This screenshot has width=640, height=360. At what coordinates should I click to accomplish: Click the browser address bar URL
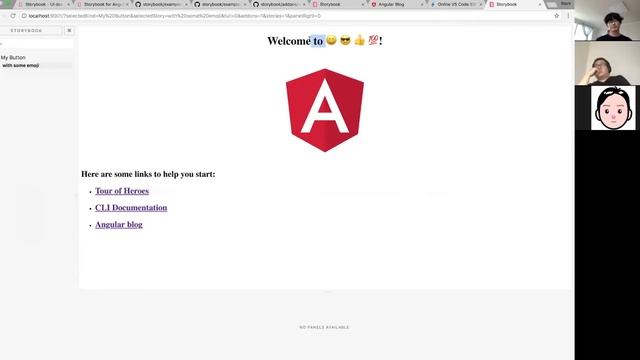tap(175, 16)
